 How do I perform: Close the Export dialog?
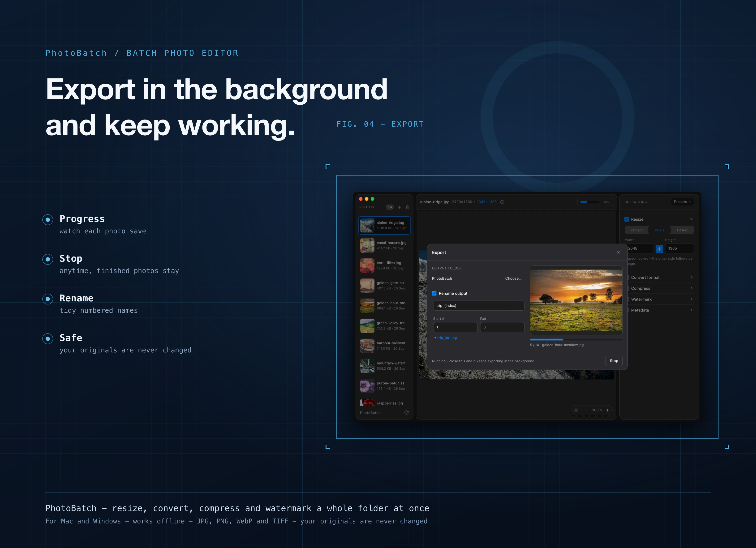(x=618, y=252)
